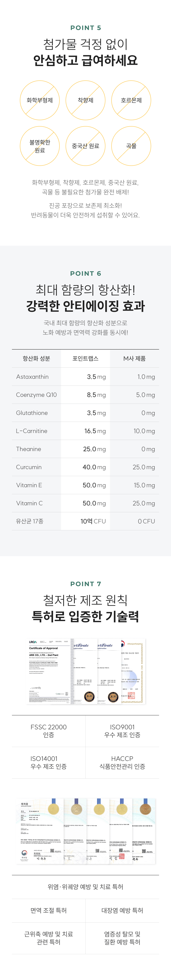
Task: Click the 대장염 예방 특허 cell
Action: (122, 910)
